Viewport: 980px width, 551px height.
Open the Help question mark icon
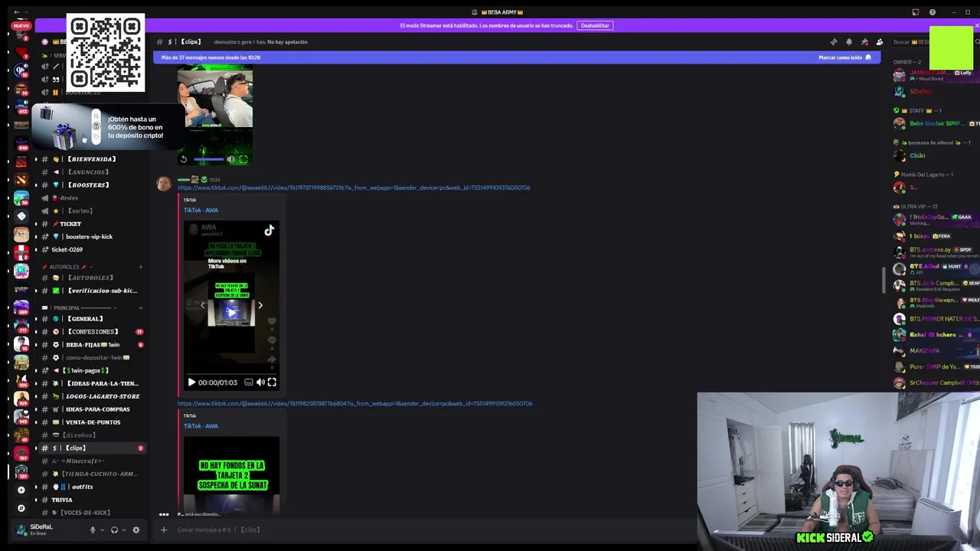933,12
